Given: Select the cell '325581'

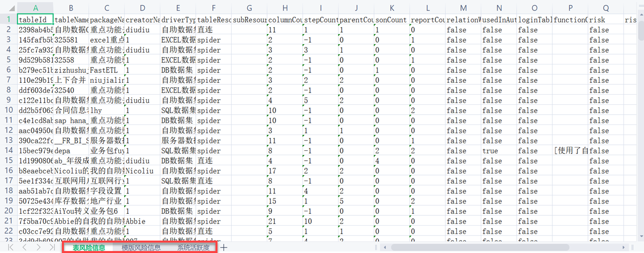Looking at the screenshot, I should click(71, 40).
